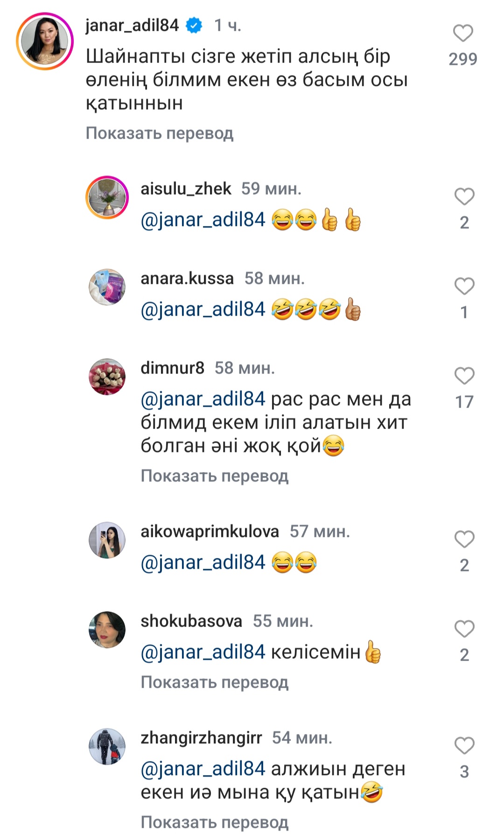
Task: Open shokubasova's profile avatar
Action: (x=107, y=630)
